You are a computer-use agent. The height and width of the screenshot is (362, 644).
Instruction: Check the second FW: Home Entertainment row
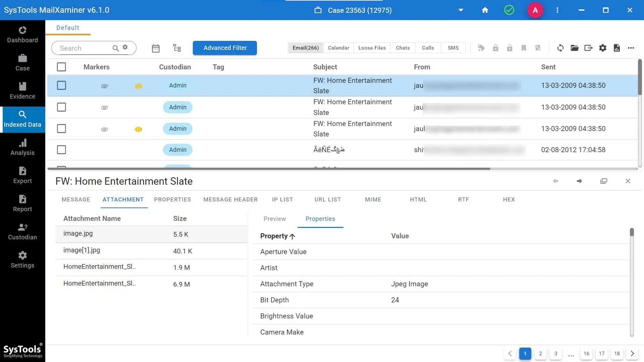point(61,107)
